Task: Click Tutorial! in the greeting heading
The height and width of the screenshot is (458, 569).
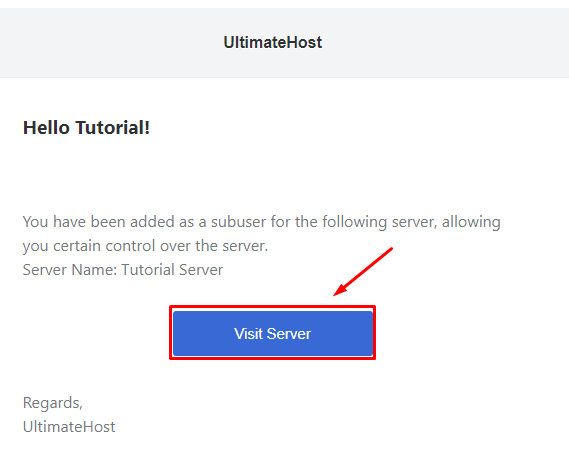Action: click(112, 127)
